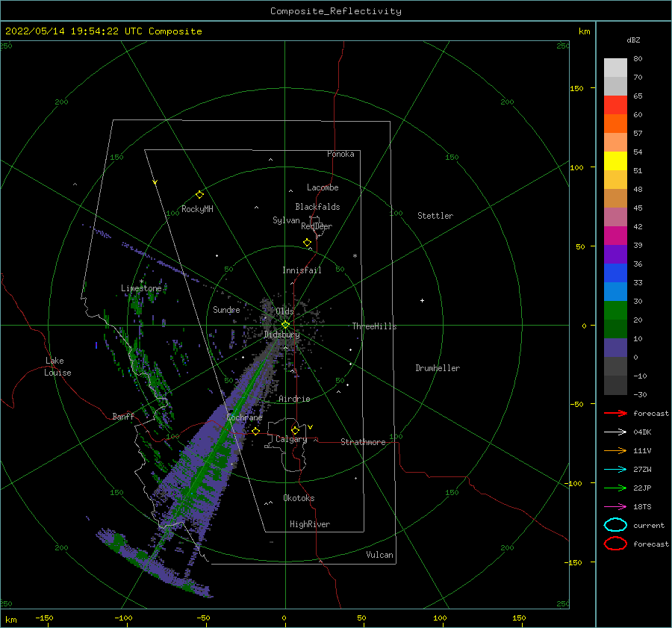The height and width of the screenshot is (628, 672).
Task: Click the purple swatch above label 36
Action: pyautogui.click(x=615, y=254)
